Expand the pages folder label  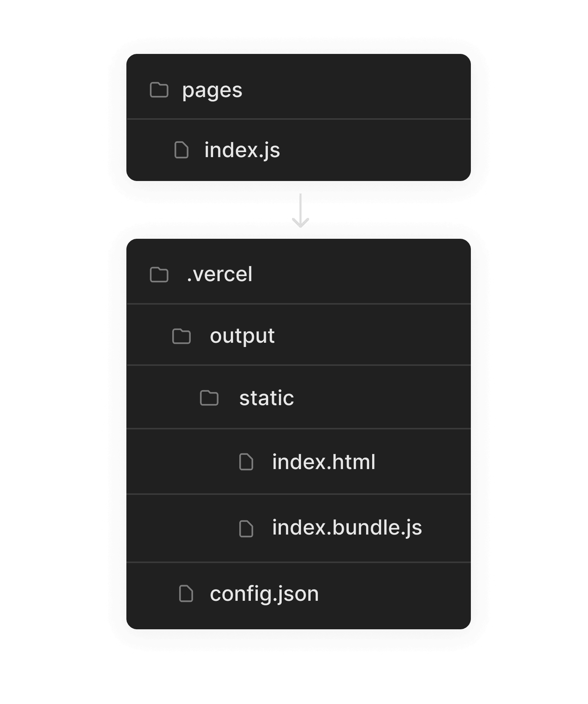(x=212, y=91)
